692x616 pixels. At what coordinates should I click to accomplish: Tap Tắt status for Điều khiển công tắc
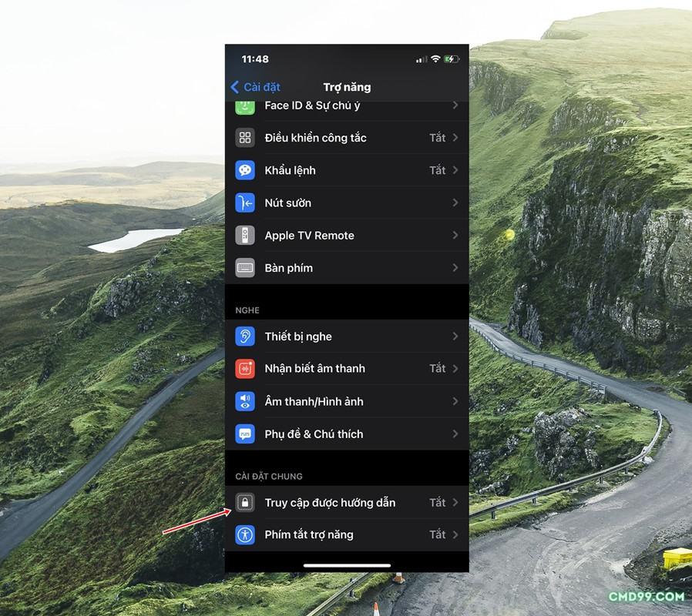click(438, 138)
